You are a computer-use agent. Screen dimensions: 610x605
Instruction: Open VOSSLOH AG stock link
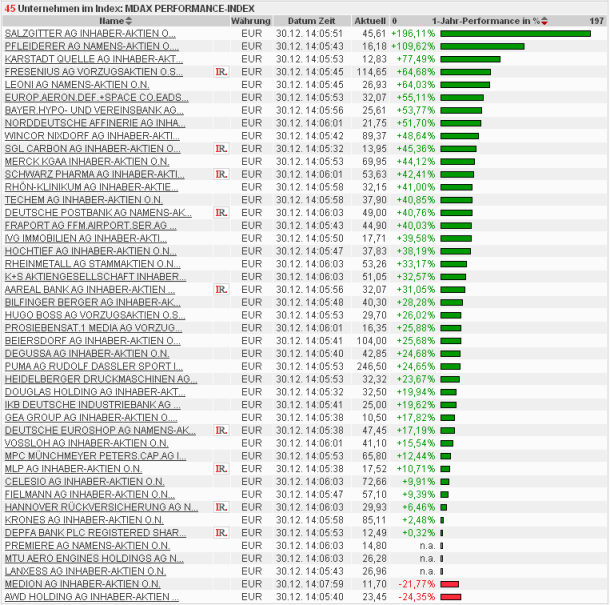[86, 443]
